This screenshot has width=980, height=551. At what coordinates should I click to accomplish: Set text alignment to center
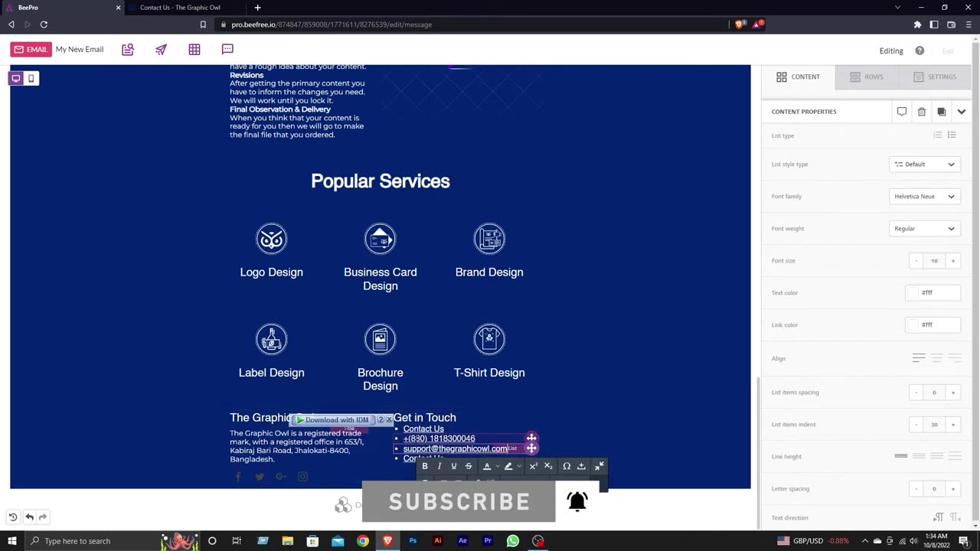(936, 358)
